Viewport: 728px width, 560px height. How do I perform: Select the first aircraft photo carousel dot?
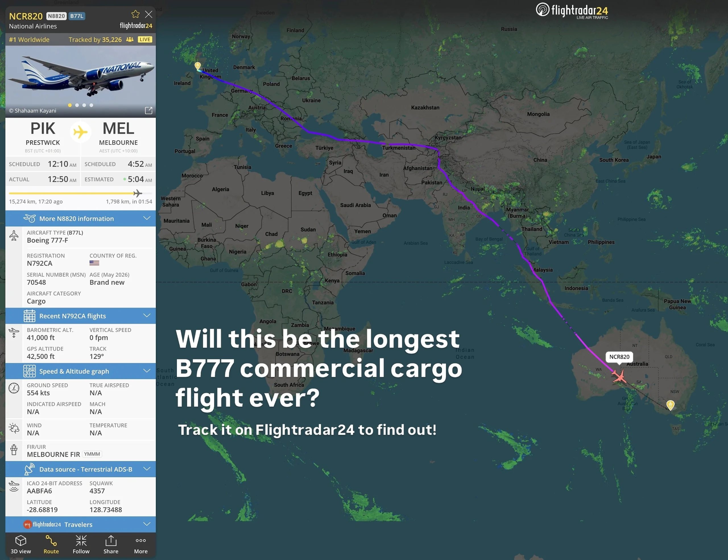(70, 105)
